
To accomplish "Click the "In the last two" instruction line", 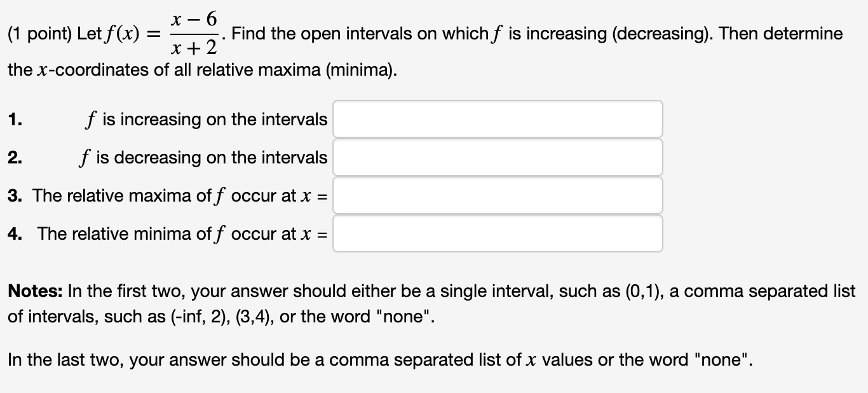I will tap(379, 360).
